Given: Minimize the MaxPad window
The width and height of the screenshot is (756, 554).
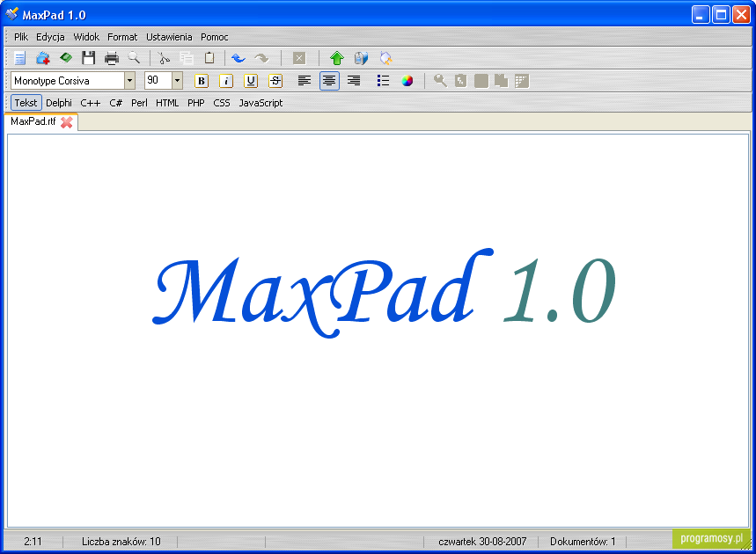Looking at the screenshot, I should [701, 15].
